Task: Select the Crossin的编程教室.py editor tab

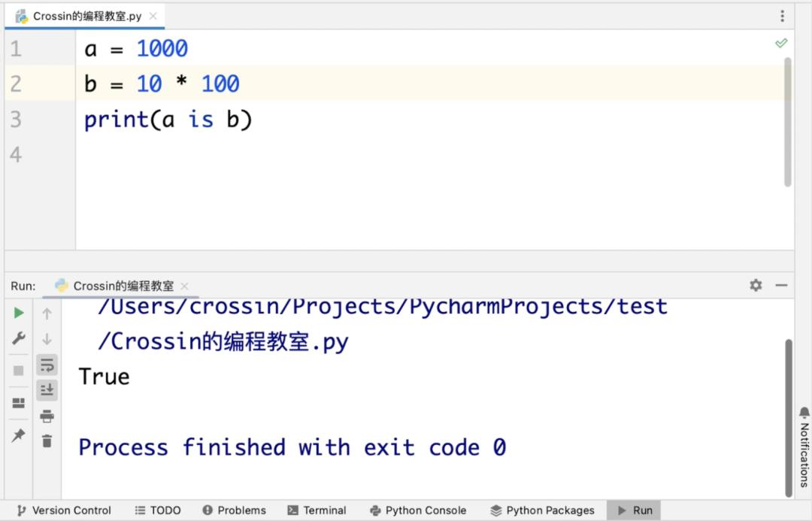Action: [85, 16]
